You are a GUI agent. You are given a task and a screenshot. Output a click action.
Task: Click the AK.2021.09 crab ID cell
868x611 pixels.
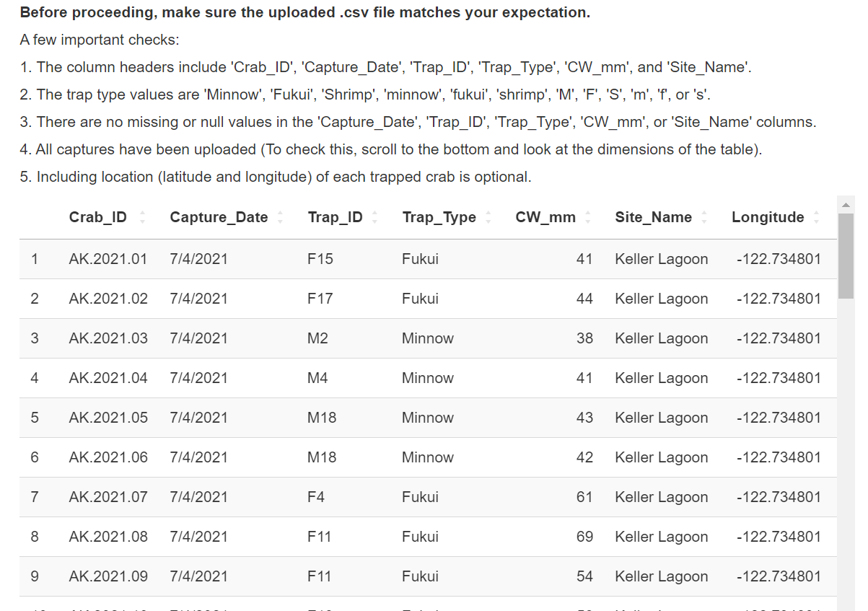108,576
